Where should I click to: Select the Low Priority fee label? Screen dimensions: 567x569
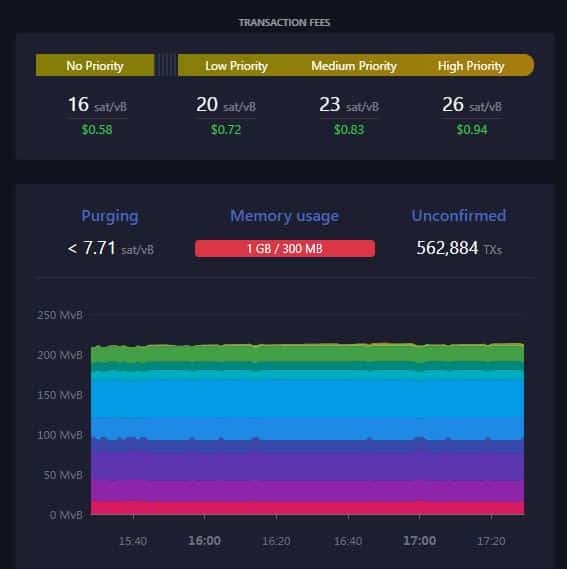click(x=236, y=66)
